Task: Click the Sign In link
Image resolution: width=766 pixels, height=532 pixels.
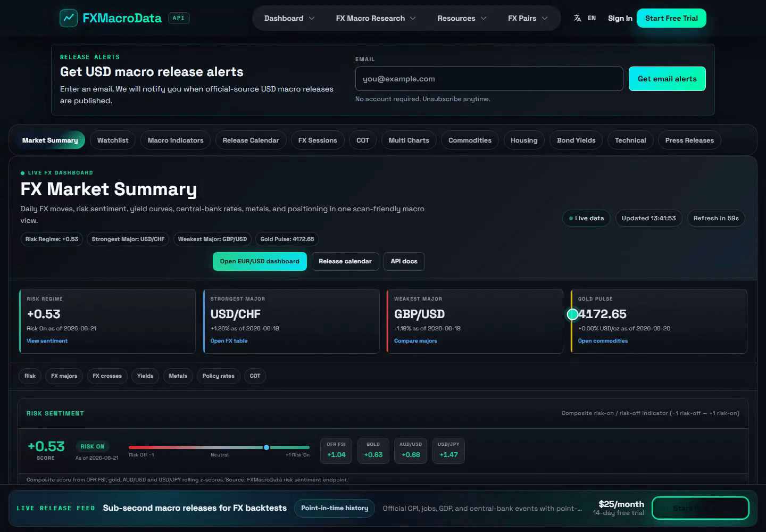Action: [x=620, y=18]
